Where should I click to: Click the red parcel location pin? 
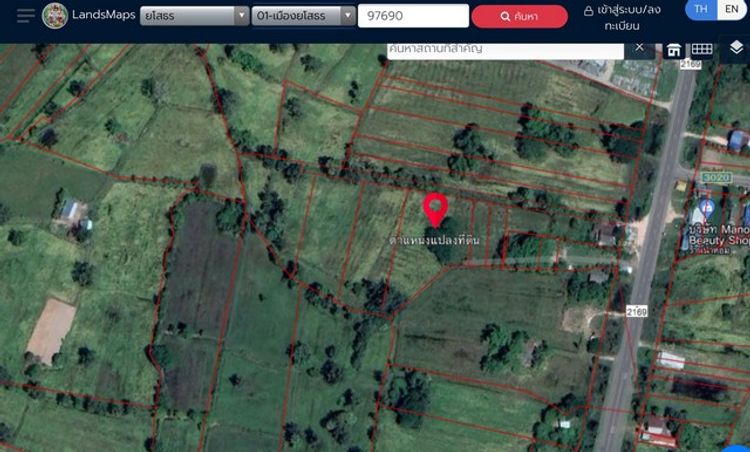pyautogui.click(x=435, y=210)
